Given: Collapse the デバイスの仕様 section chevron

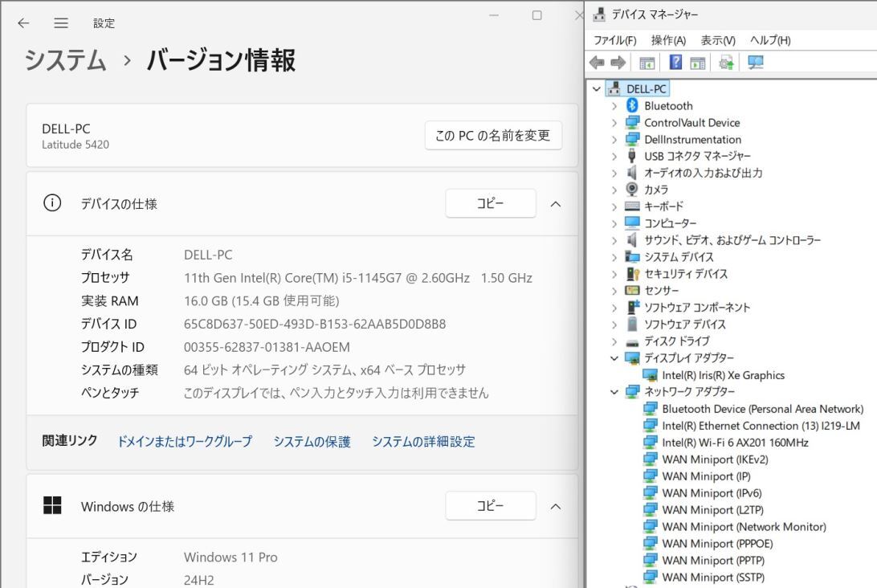Looking at the screenshot, I should [556, 204].
